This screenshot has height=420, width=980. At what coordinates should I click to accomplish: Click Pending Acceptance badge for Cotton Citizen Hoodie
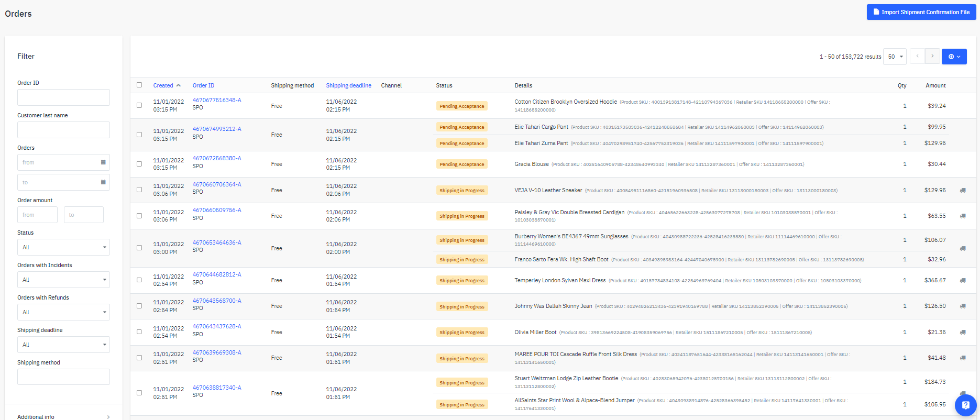461,106
